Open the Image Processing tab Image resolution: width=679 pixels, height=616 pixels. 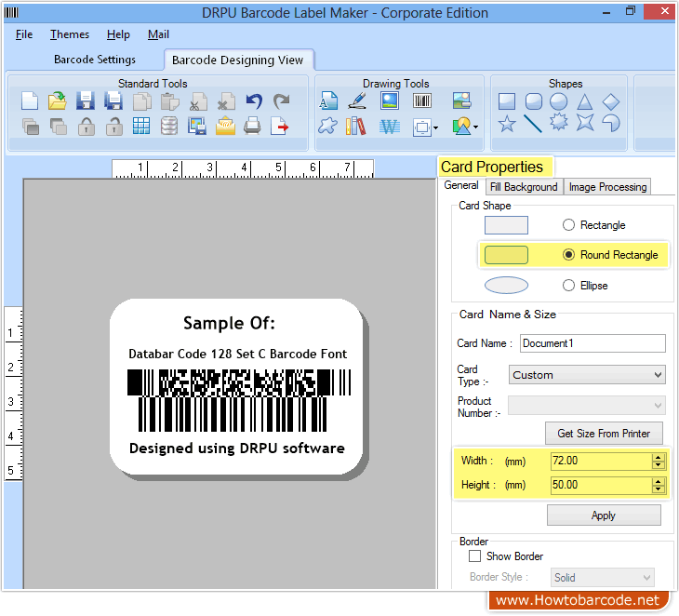[607, 187]
